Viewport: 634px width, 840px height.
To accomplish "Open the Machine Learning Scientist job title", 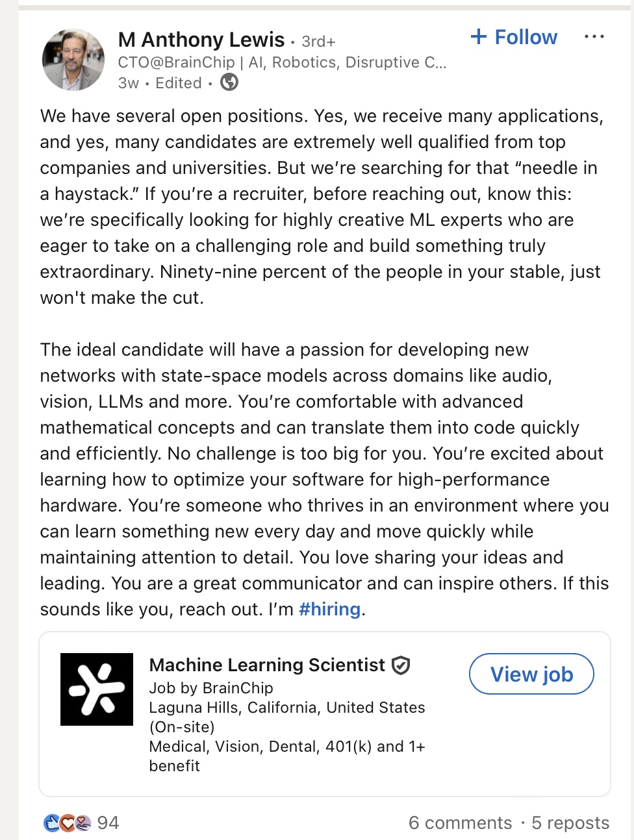I will pyautogui.click(x=267, y=665).
